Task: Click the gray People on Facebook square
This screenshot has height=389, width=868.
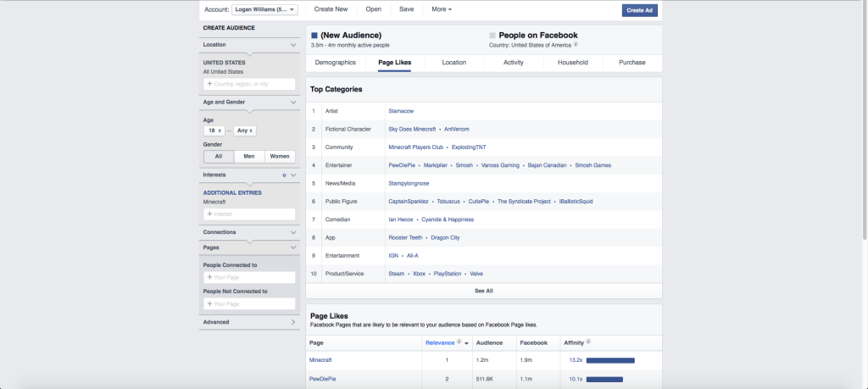Action: 492,36
